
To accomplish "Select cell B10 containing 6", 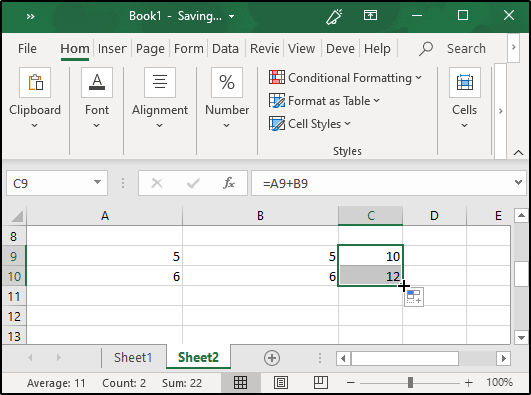I will coord(260,276).
